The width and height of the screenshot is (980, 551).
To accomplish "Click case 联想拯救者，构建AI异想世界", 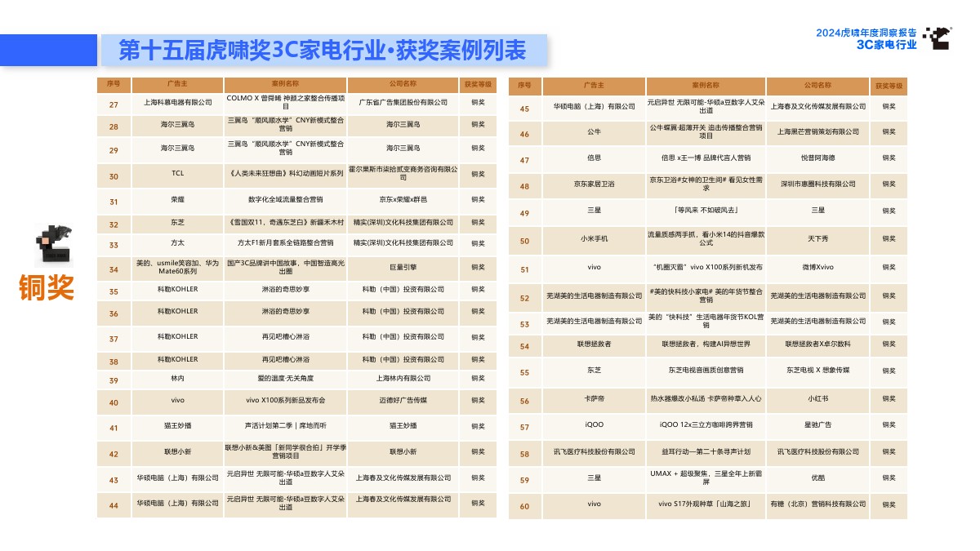I will pos(705,345).
